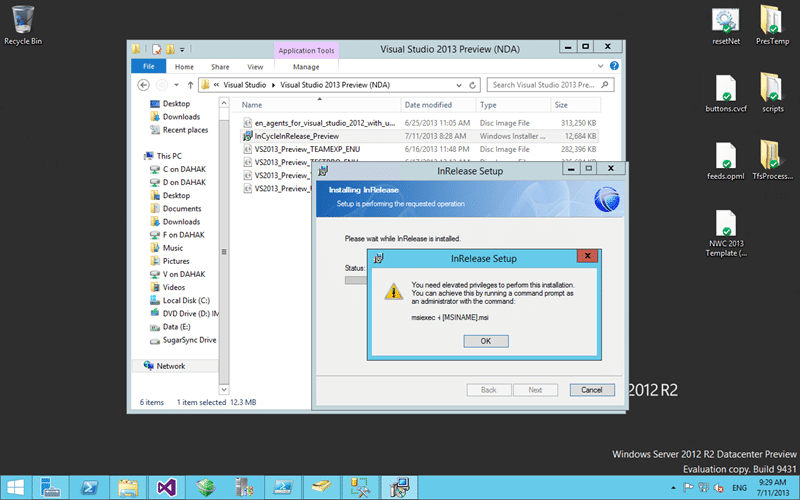The height and width of the screenshot is (500, 800).
Task: Open the PresTemp desktop folder
Action: tap(772, 25)
